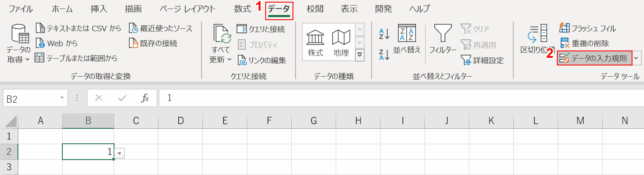Expand the data types gallery (more)
Screen dimensions: 644x175
[x=360, y=55]
